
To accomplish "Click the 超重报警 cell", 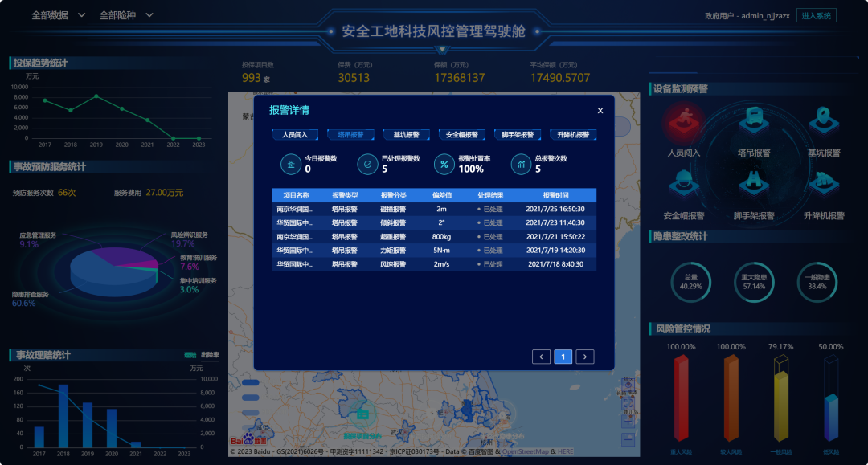I will (x=393, y=237).
